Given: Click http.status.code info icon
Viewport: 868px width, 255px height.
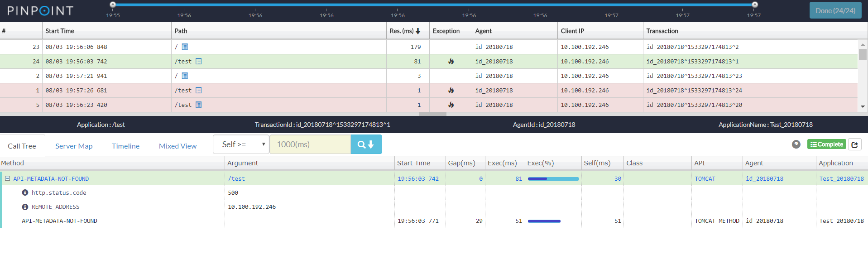Looking at the screenshot, I should click(25, 192).
